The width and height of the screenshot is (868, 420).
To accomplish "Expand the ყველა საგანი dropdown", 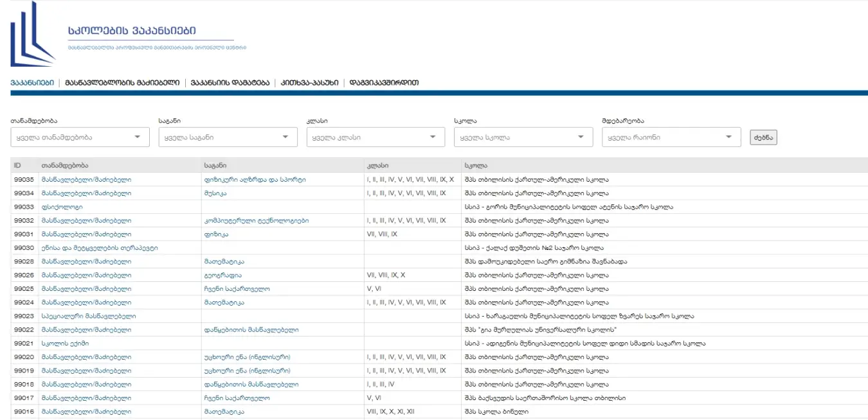I will (x=228, y=137).
